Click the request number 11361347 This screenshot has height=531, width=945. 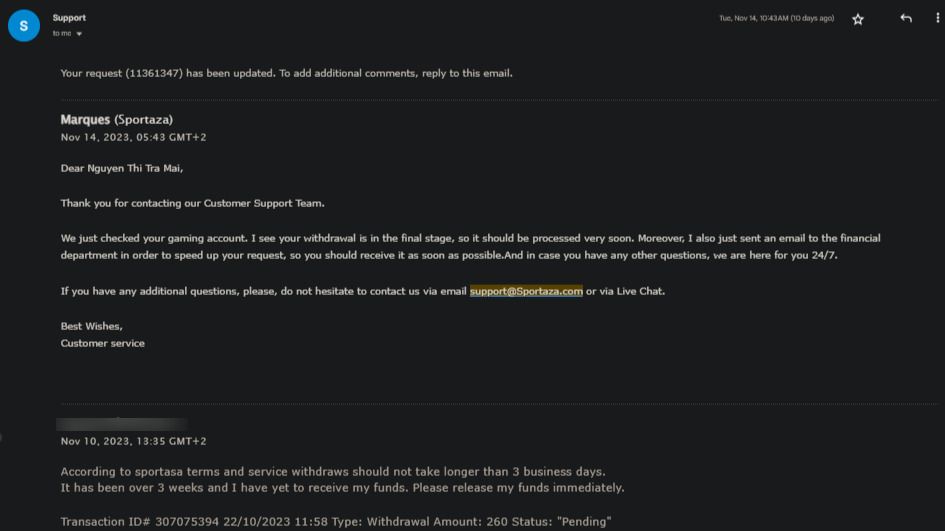coord(154,73)
